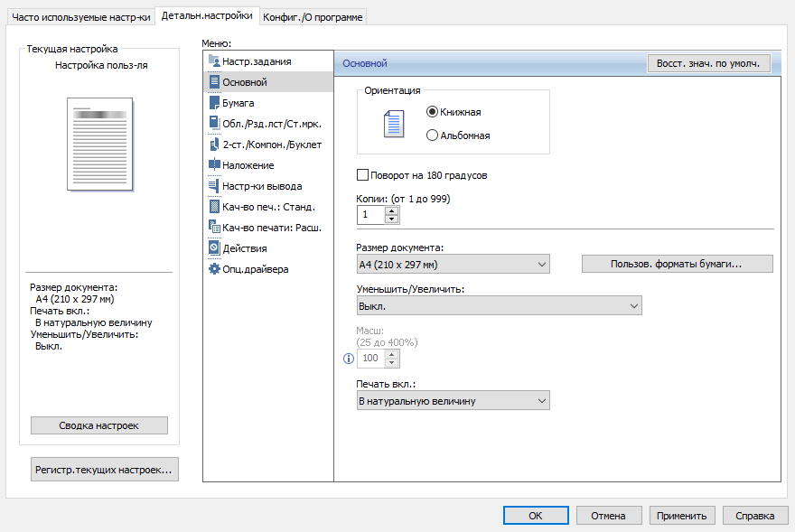The width and height of the screenshot is (795, 532).
Task: Enable the Поворот на 180 градусов checkbox
Action: [x=364, y=175]
